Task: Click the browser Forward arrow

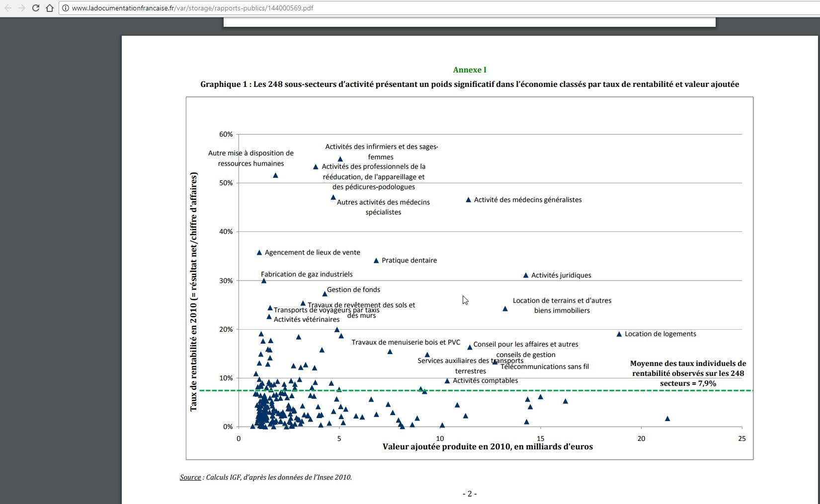Action: (x=21, y=8)
